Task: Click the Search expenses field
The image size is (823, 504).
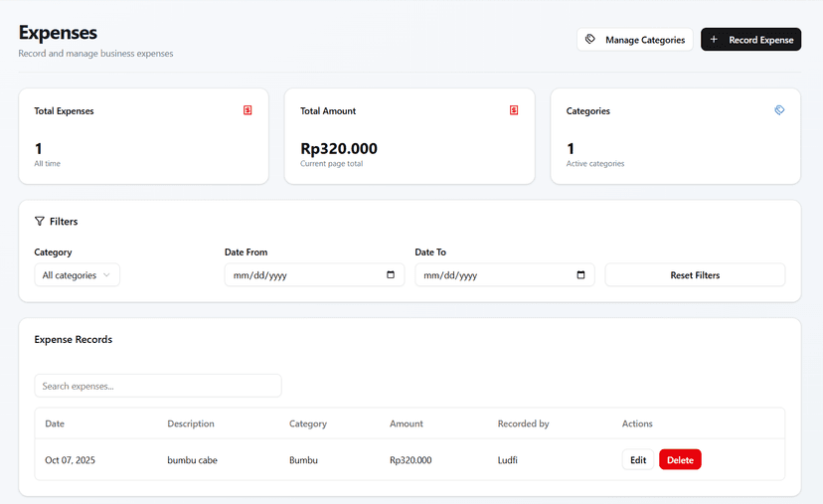Action: (158, 386)
